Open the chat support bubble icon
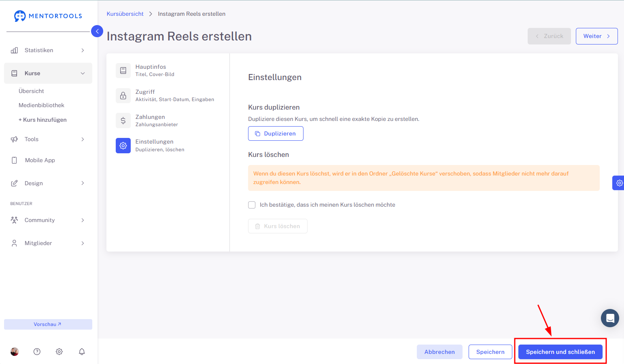Viewport: 624px width, 364px height. point(610,318)
